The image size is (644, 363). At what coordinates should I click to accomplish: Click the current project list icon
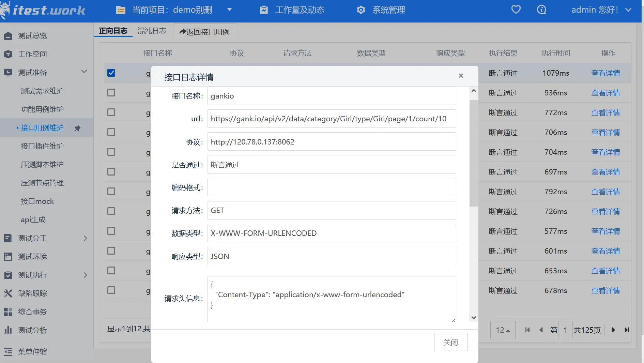121,10
